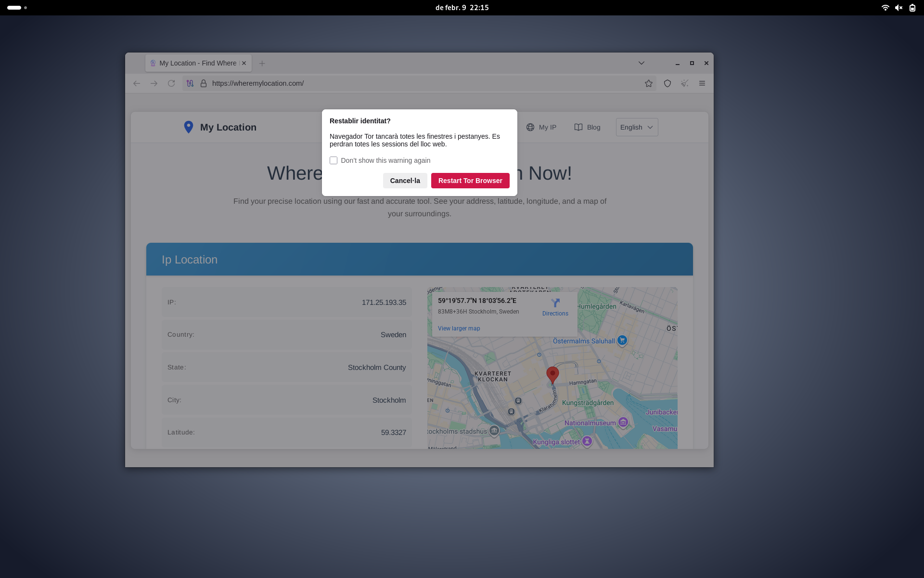The width and height of the screenshot is (924, 578).
Task: Check Don't show this warning again
Action: (334, 160)
